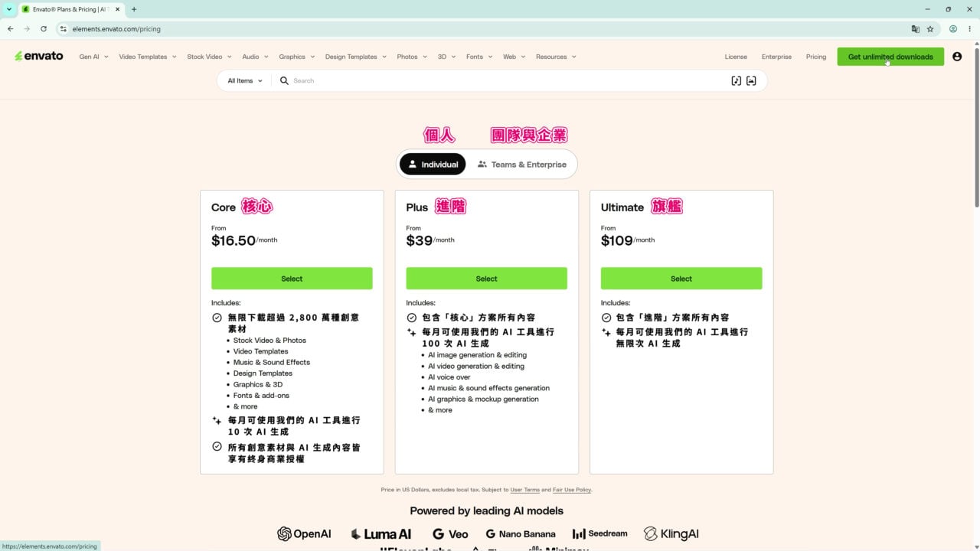This screenshot has height=551, width=980.
Task: Click 'AI voice over' list item
Action: tap(449, 377)
